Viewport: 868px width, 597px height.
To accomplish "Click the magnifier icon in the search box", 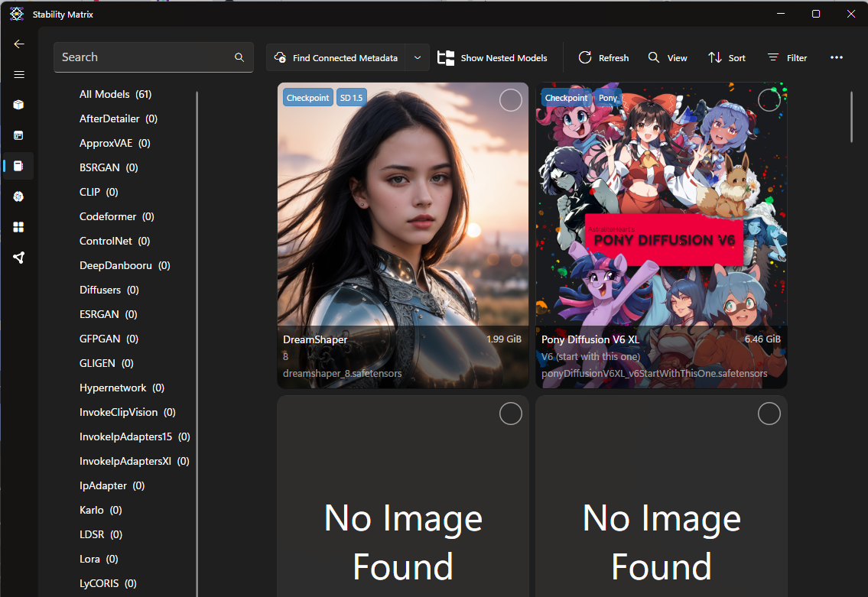I will click(x=239, y=57).
